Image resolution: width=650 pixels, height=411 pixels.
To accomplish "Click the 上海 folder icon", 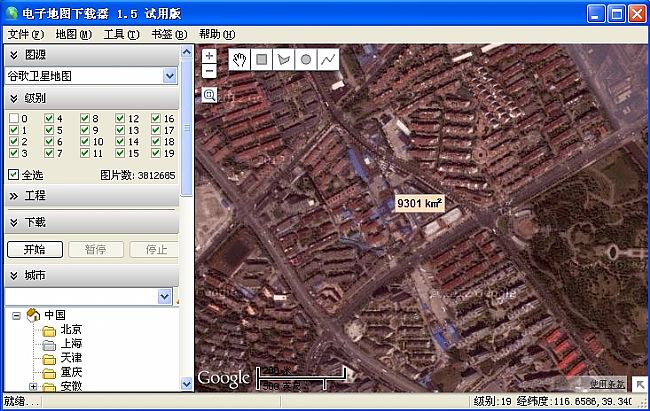I will (49, 345).
